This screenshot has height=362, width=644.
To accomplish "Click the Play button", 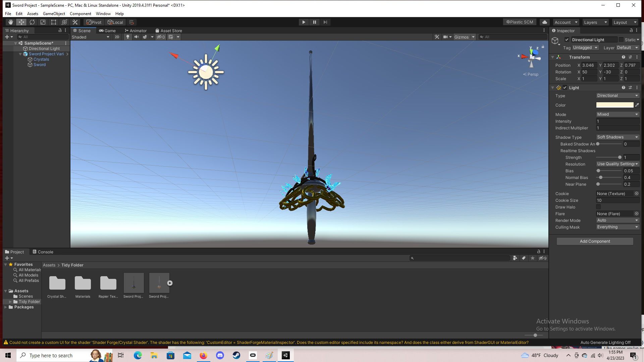I will (x=304, y=22).
